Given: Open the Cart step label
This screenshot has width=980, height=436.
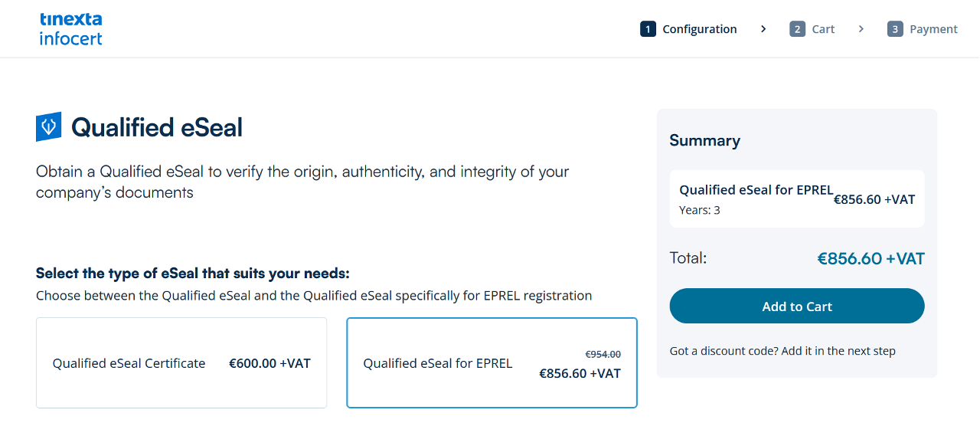Looking at the screenshot, I should click(x=823, y=29).
